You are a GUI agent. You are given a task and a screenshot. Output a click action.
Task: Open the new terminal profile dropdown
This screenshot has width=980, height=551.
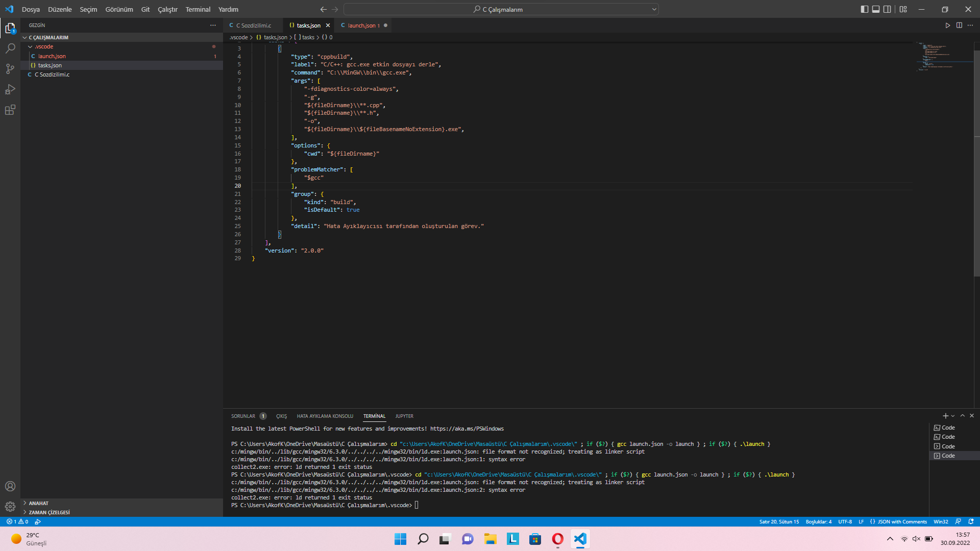[953, 416]
